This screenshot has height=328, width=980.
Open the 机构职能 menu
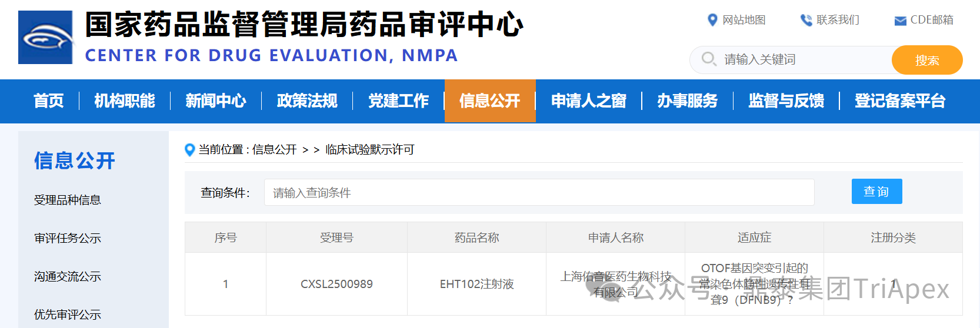coord(125,101)
